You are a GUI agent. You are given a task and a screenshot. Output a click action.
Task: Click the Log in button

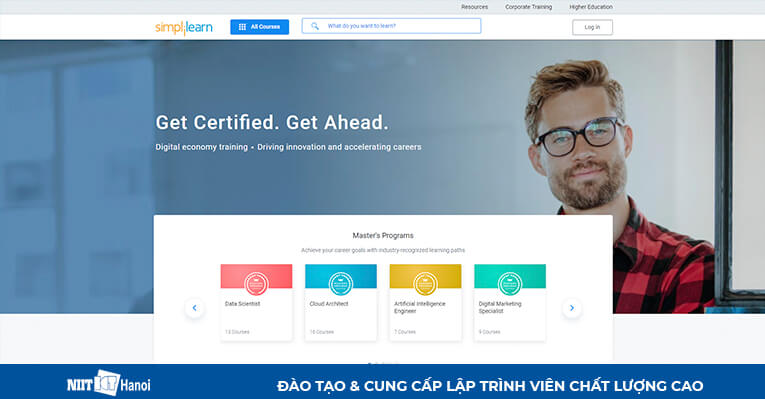click(x=592, y=27)
